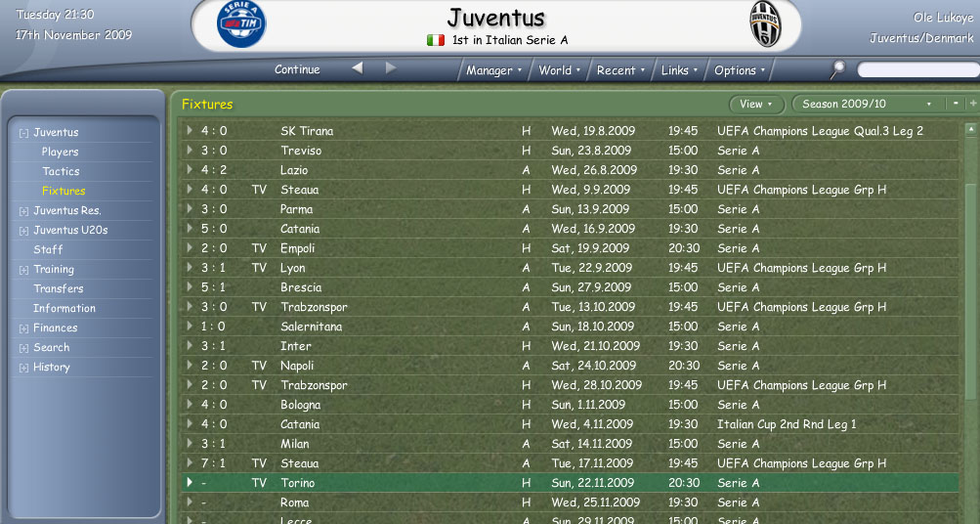This screenshot has width=980, height=524.
Task: Open the Season 2009/10 dropdown
Action: [868, 104]
